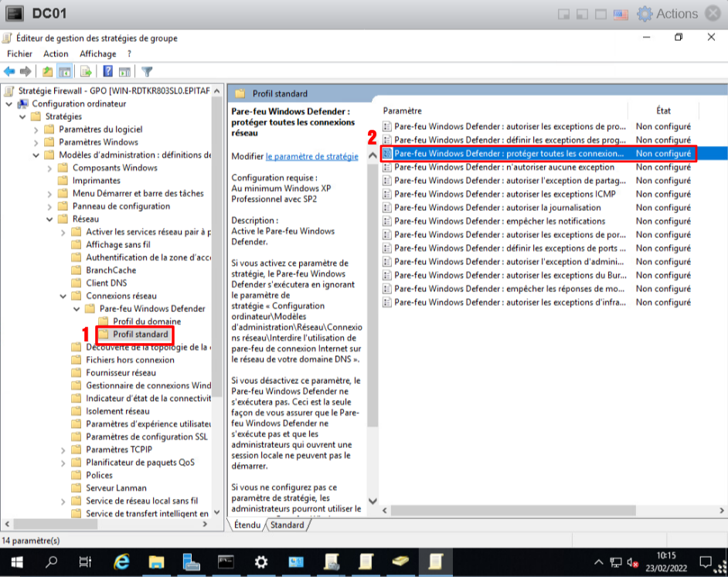Click the filter funnel toolbar icon
Viewport: 728px width, 577px height.
147,72
